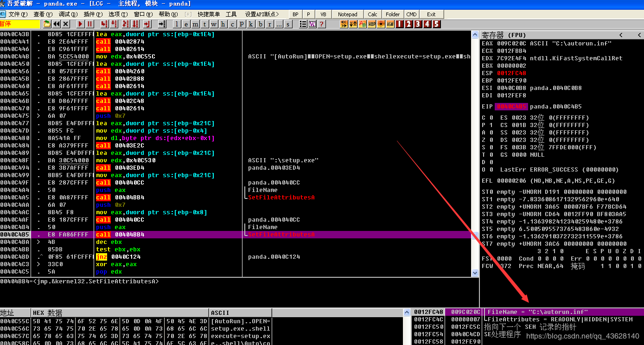644x345 pixels.
Task: Select the highlighted row at address 0040C4B5
Action: click(x=236, y=235)
